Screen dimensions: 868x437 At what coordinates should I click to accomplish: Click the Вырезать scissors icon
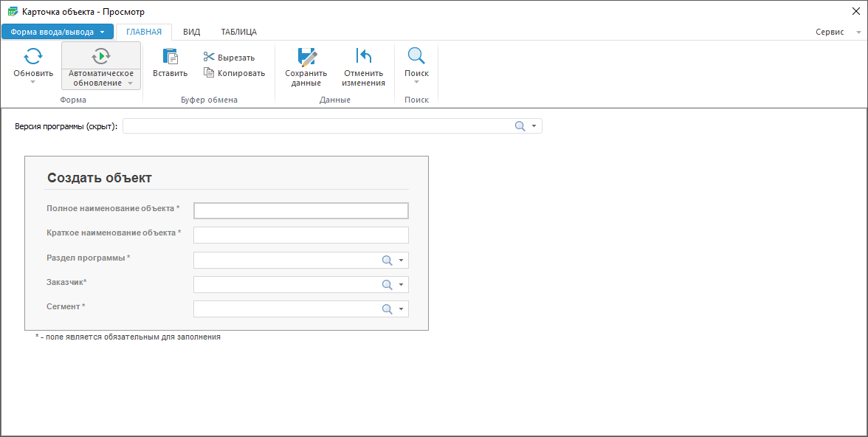tap(209, 58)
